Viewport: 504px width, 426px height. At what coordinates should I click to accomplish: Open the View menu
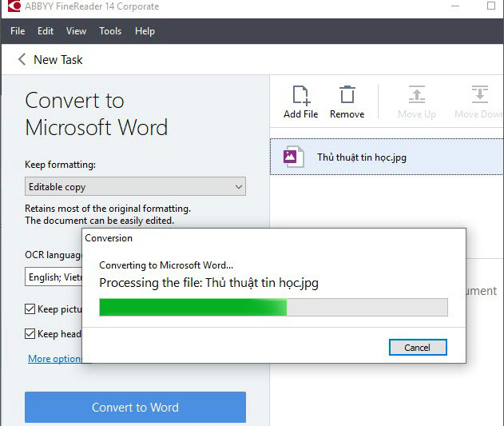pyautogui.click(x=76, y=31)
